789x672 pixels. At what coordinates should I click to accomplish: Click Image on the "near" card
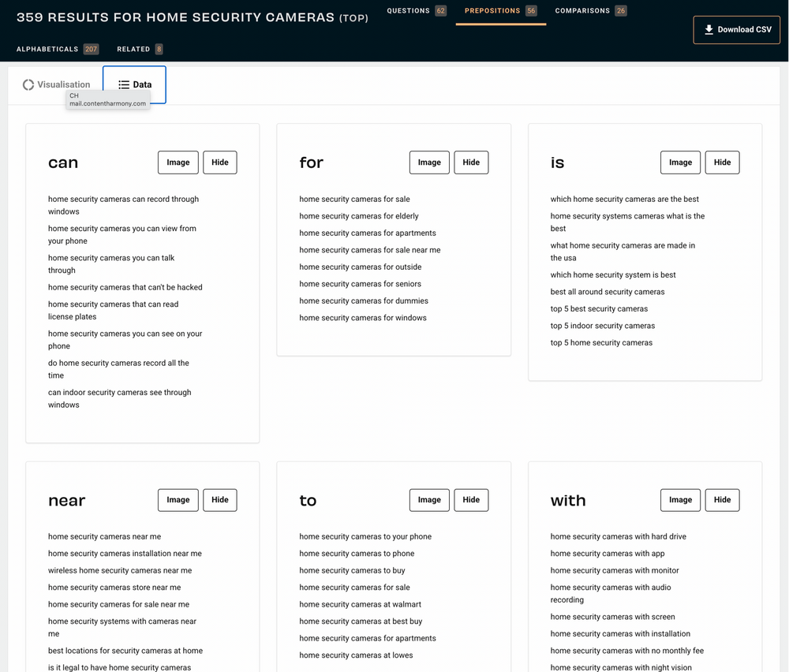pyautogui.click(x=178, y=499)
